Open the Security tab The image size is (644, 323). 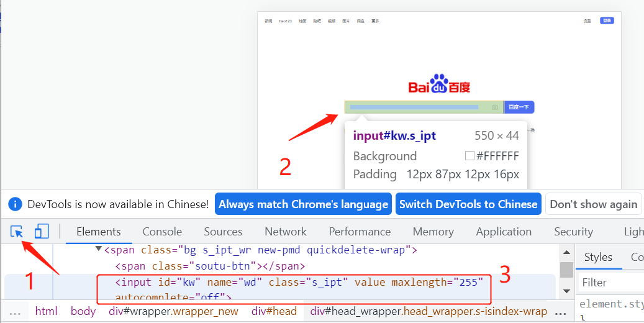[573, 232]
